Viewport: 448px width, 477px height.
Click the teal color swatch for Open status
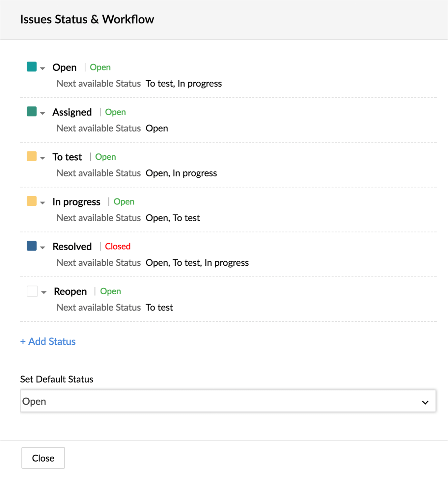pos(32,66)
